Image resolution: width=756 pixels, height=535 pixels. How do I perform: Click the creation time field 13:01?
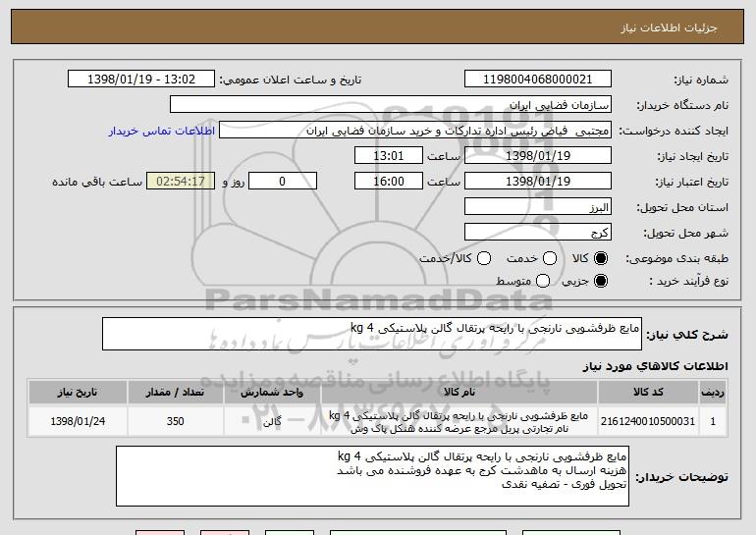point(389,156)
